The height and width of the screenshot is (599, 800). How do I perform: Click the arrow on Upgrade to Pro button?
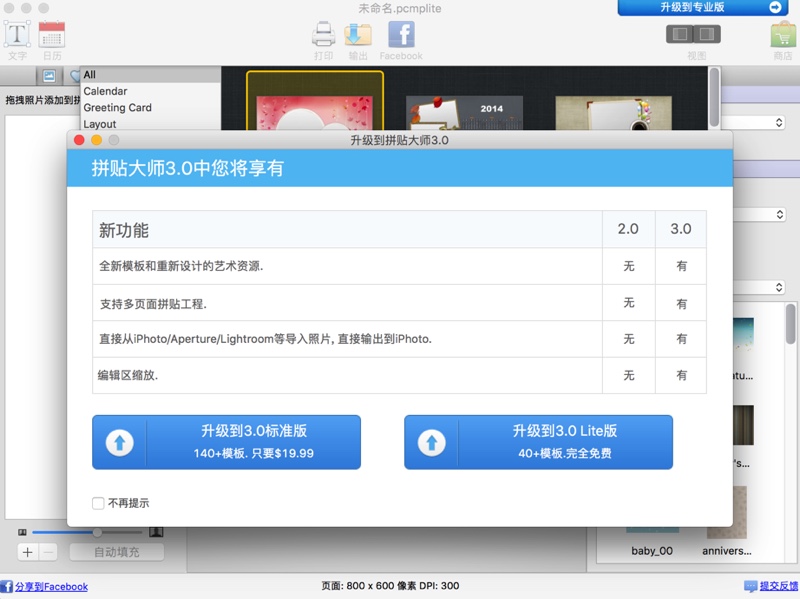click(x=775, y=7)
